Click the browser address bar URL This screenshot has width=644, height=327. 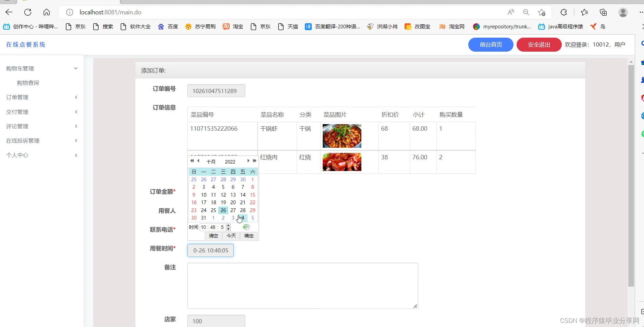pos(110,12)
